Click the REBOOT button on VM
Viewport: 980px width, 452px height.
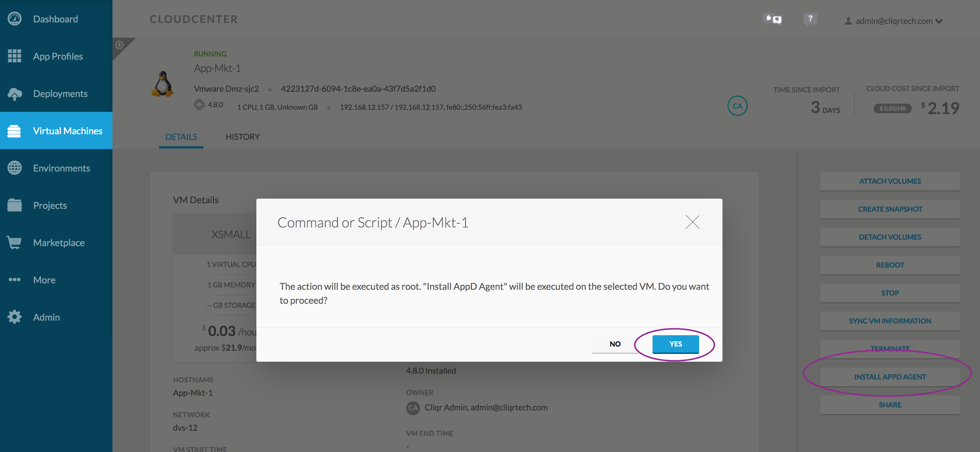pos(890,264)
